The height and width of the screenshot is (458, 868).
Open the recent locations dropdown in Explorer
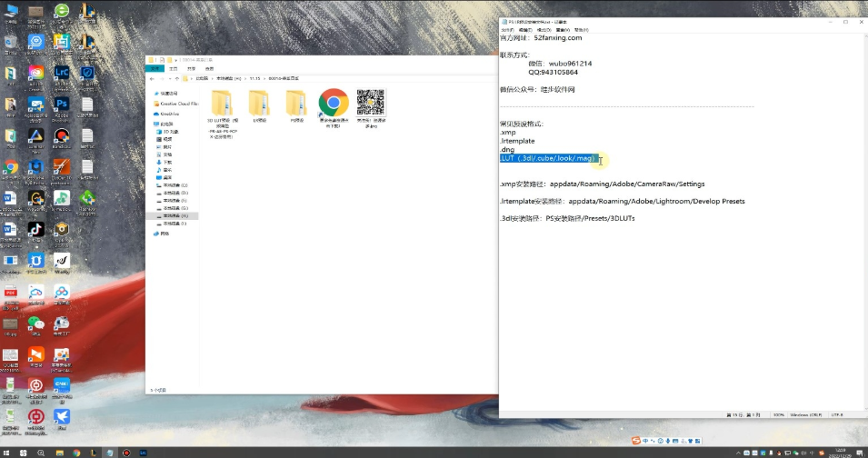(170, 78)
